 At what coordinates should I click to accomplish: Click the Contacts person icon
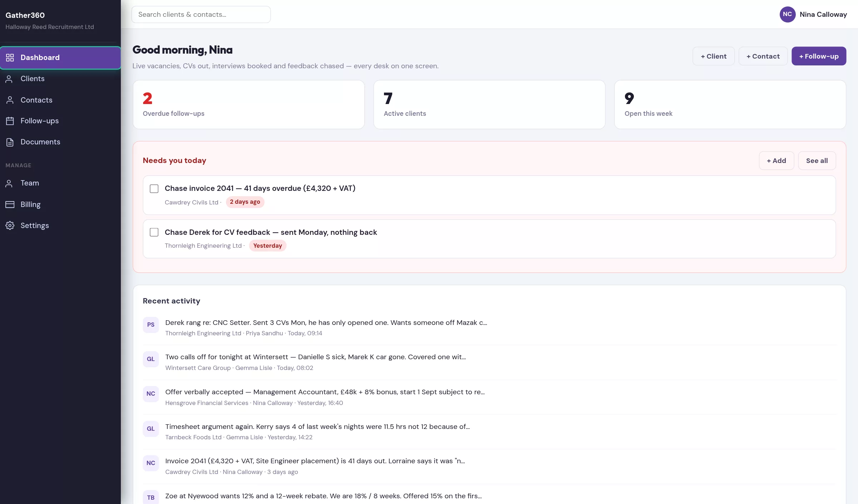coord(10,100)
